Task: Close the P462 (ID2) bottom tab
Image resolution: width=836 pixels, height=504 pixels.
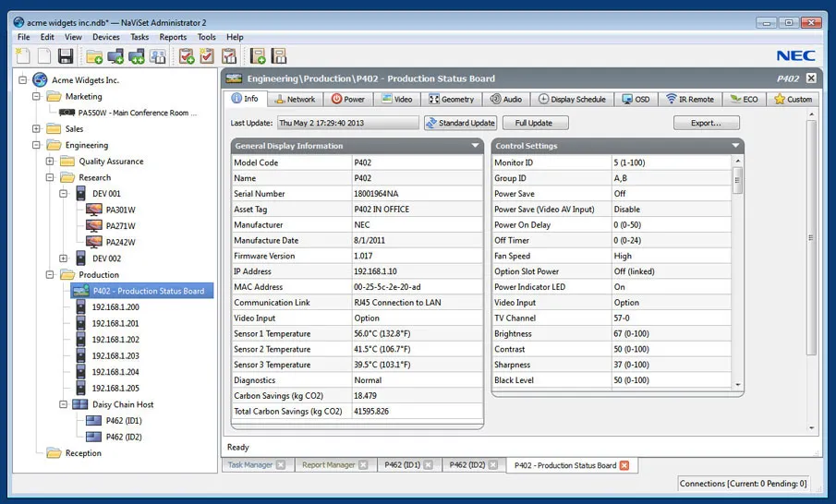Action: [x=493, y=465]
